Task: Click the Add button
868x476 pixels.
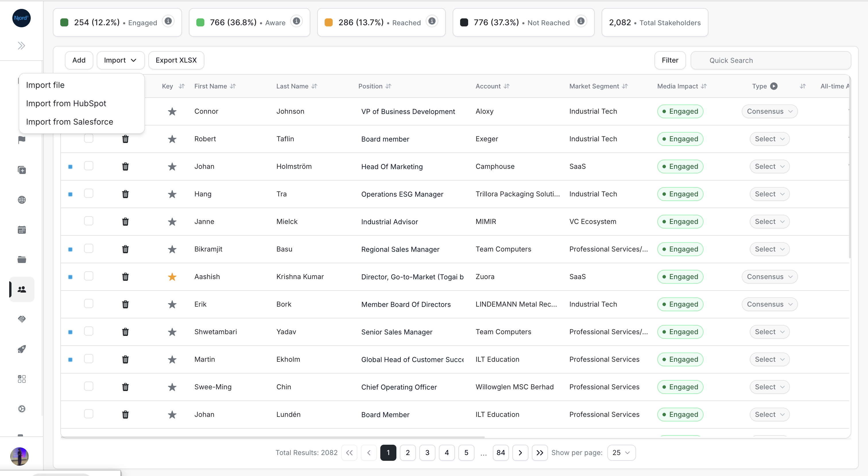Action: pos(79,60)
